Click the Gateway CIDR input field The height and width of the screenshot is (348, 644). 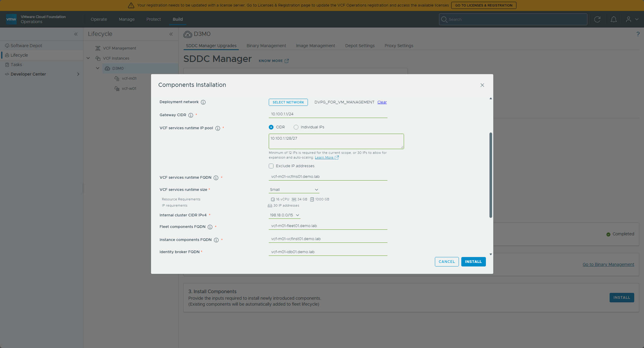[x=328, y=114]
